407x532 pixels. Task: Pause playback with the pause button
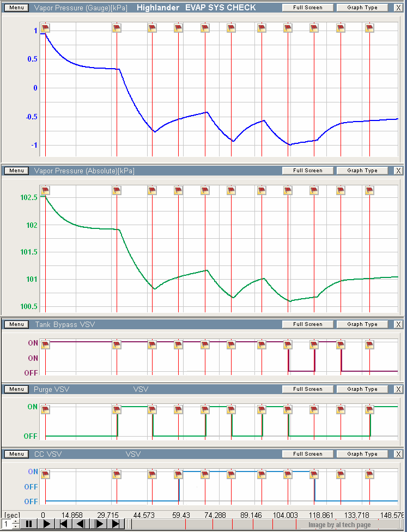tap(29, 524)
